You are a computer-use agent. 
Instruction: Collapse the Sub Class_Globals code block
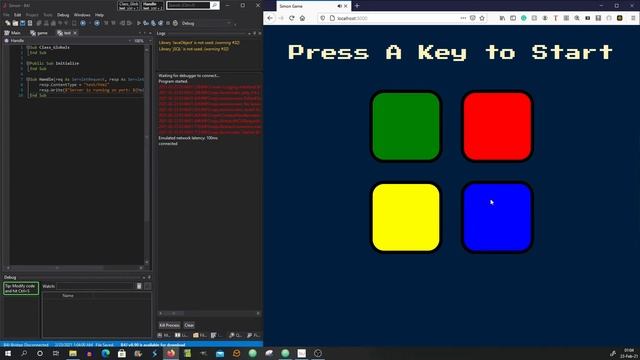[28, 47]
